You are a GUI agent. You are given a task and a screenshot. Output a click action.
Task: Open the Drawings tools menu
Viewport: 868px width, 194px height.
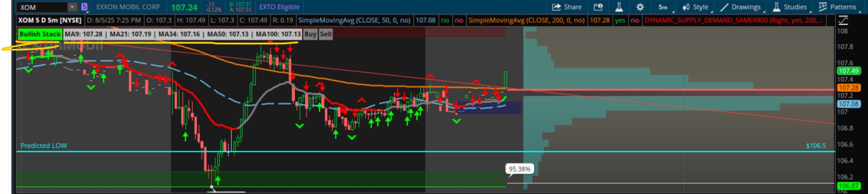coord(741,7)
